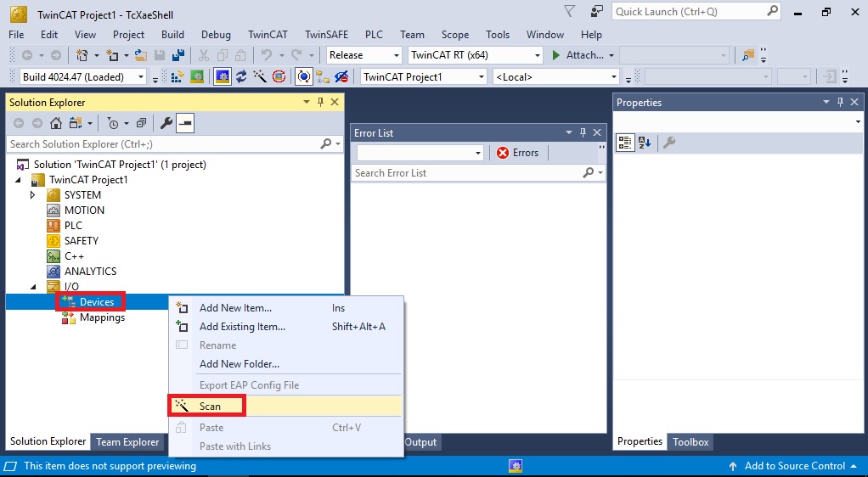Collapse the TwinCAT Project1 node arrow
The image size is (868, 477).
(19, 180)
